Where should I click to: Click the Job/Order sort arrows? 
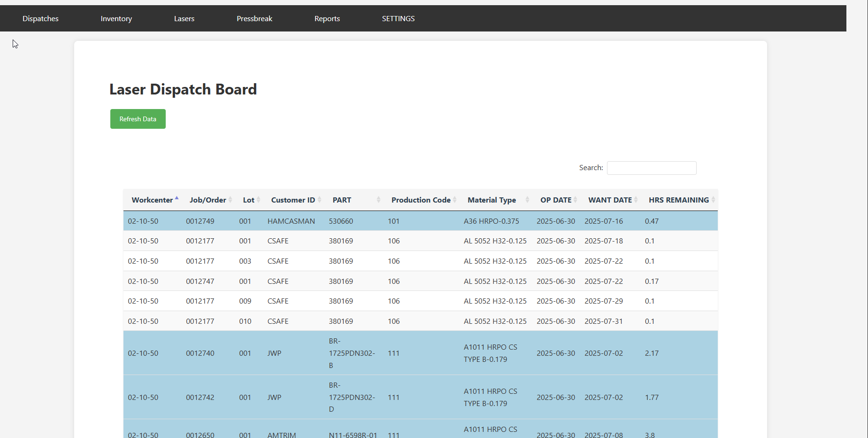230,200
